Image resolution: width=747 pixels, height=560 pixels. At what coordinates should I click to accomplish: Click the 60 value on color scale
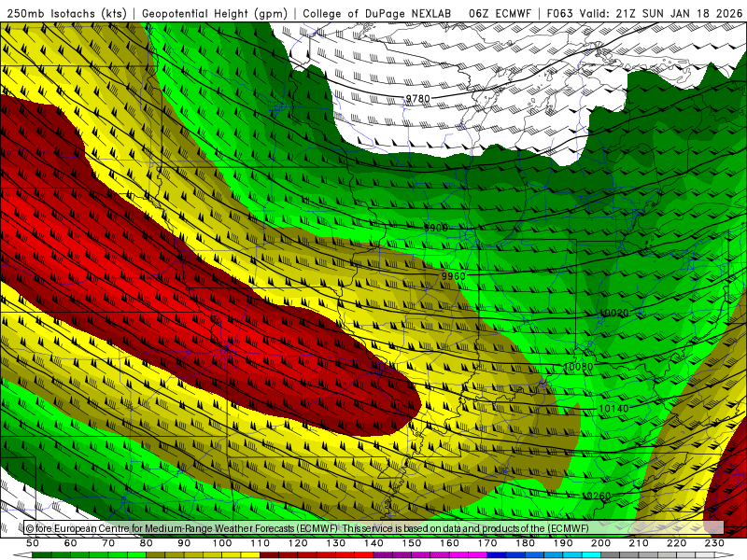coord(70,543)
